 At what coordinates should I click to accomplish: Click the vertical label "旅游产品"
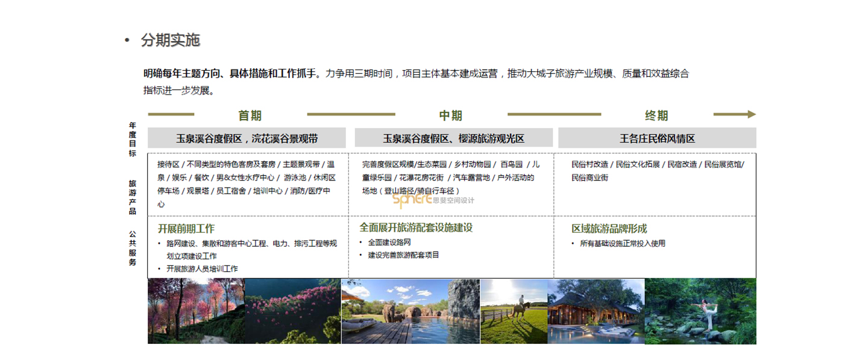coord(132,197)
